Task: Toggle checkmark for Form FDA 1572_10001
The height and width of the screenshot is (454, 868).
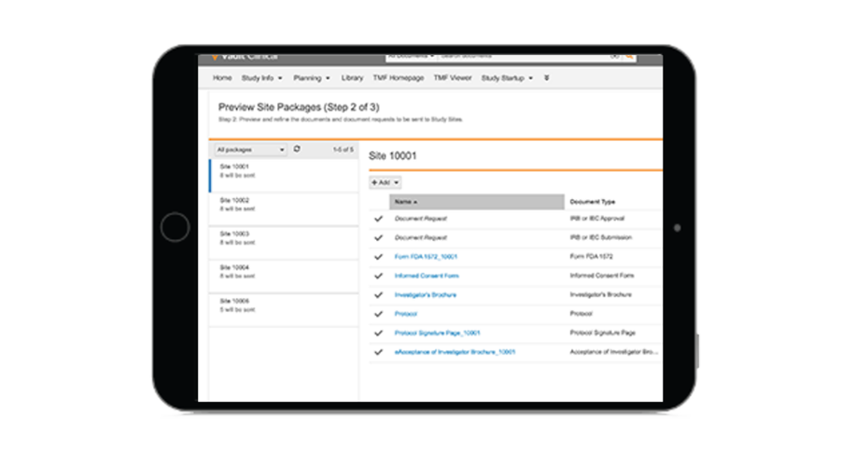Action: pyautogui.click(x=378, y=257)
